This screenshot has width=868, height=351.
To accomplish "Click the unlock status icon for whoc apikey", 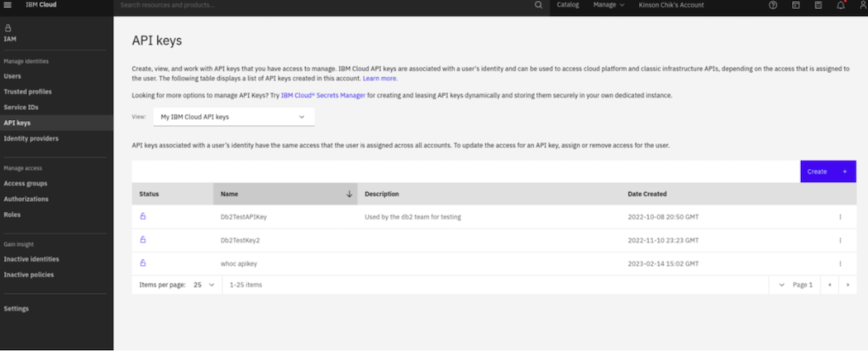I will (x=143, y=262).
